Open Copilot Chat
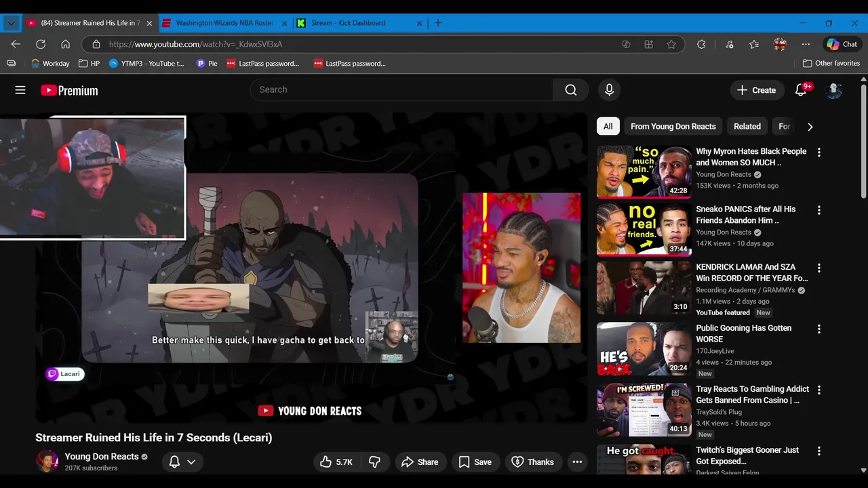The height and width of the screenshot is (488, 868). 842,44
